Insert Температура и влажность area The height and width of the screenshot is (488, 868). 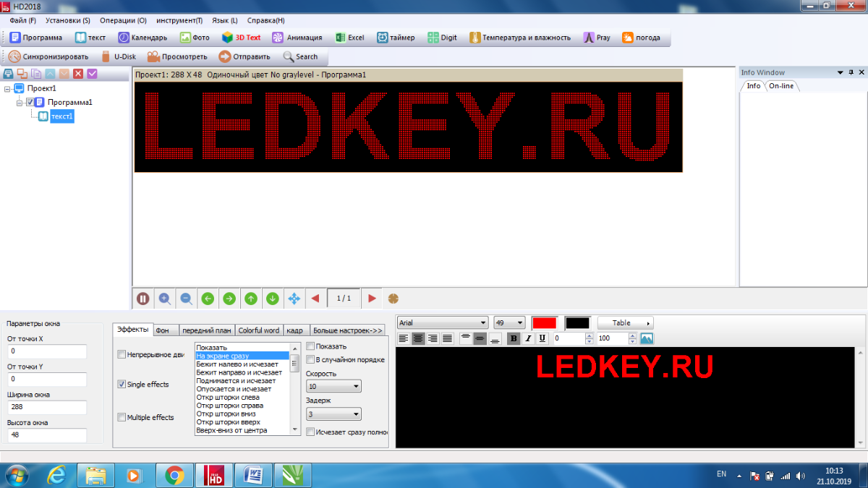click(520, 38)
